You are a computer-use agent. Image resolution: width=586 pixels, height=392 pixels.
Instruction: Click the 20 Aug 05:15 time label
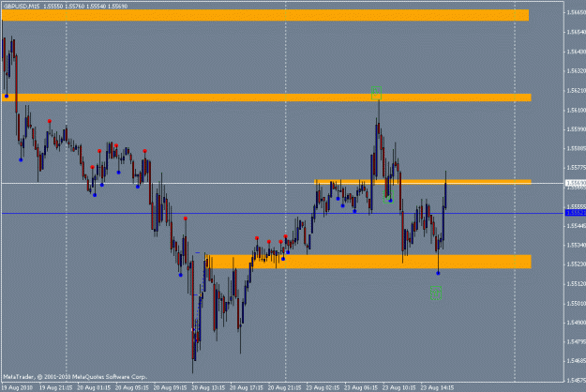point(132,387)
